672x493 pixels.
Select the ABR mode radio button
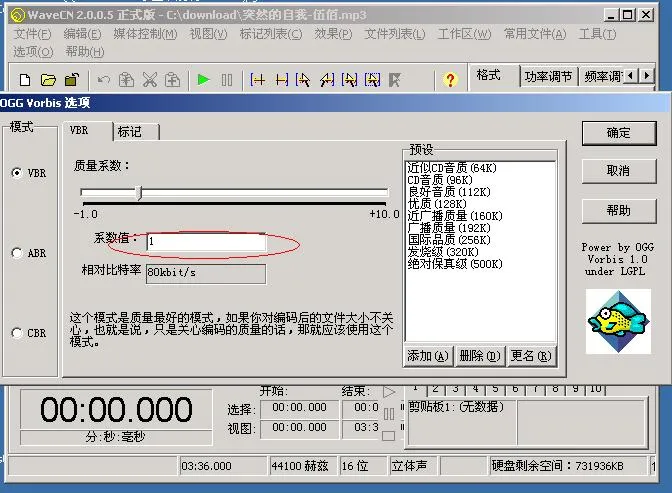17,253
